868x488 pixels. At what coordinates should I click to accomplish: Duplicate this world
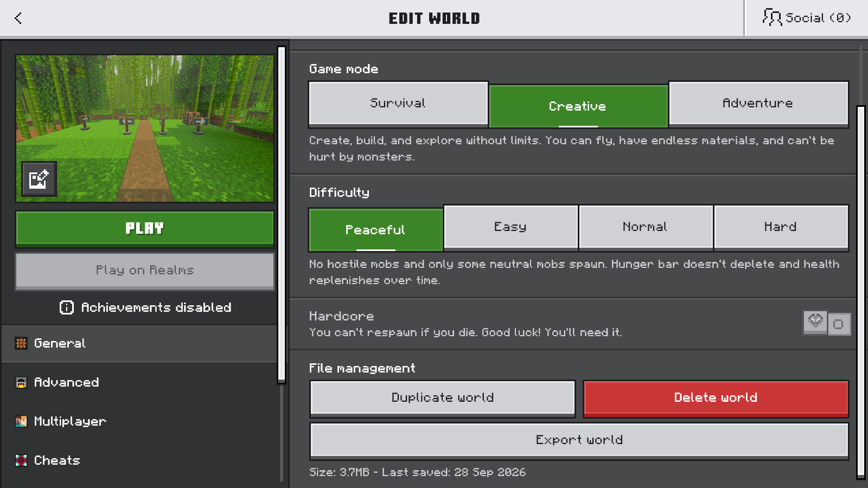point(443,398)
